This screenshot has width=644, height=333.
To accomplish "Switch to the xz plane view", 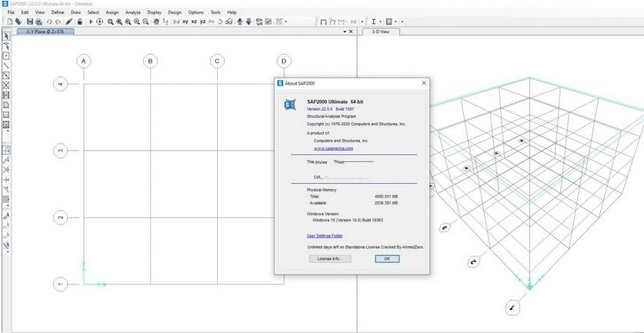I will [x=194, y=22].
